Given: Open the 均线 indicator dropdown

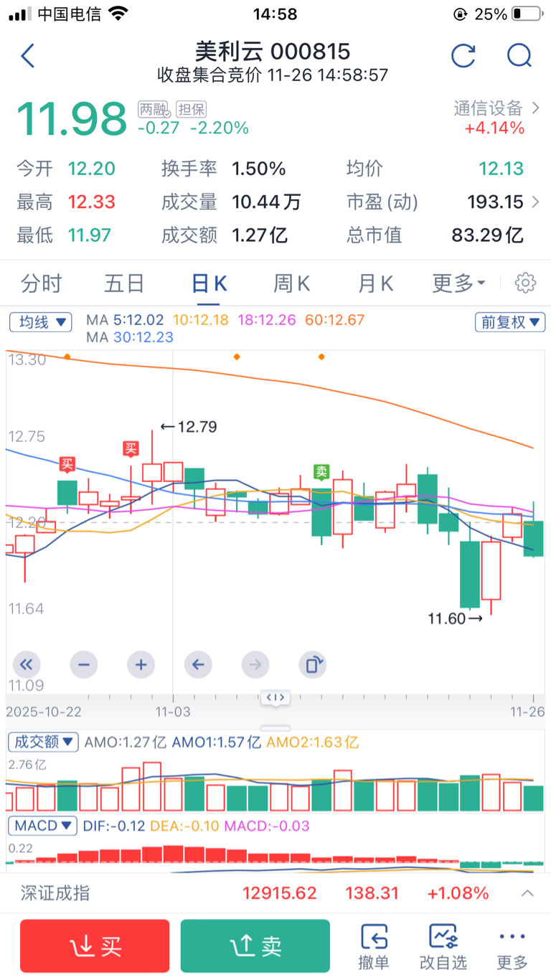Looking at the screenshot, I should [41, 322].
